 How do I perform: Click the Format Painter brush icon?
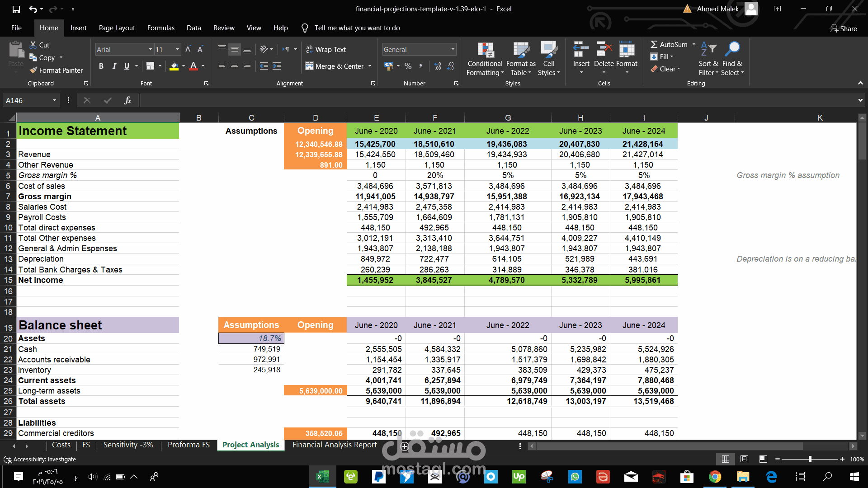coord(33,70)
